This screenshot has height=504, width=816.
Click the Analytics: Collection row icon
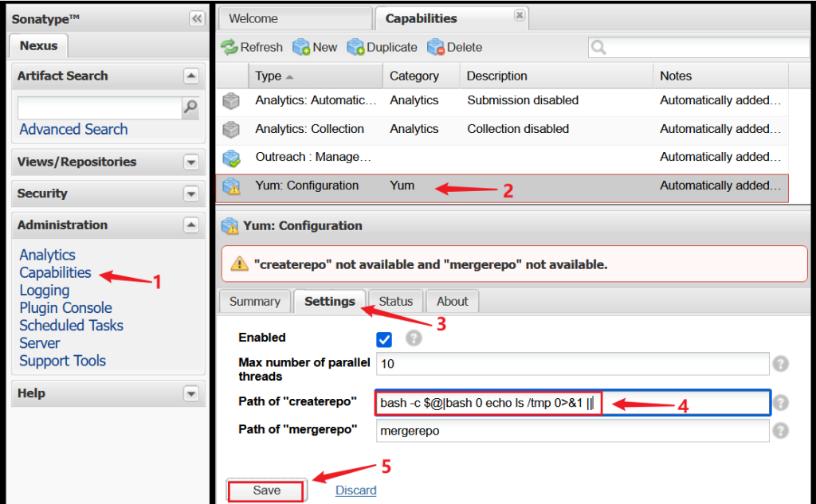pos(231,129)
